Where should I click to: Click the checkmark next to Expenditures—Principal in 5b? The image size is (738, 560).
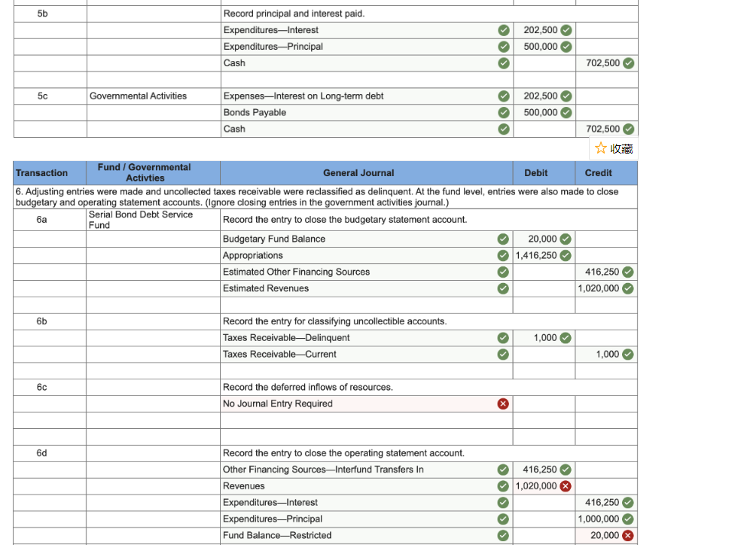coord(502,47)
